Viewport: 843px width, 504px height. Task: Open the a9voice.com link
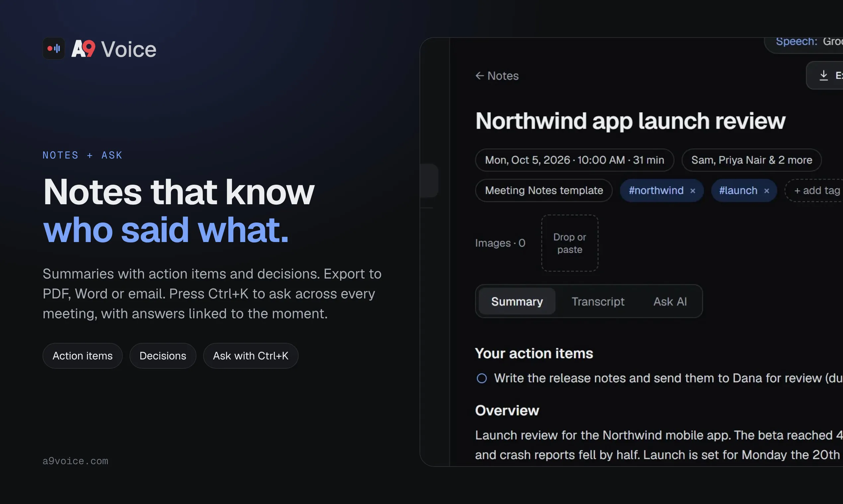(75, 461)
